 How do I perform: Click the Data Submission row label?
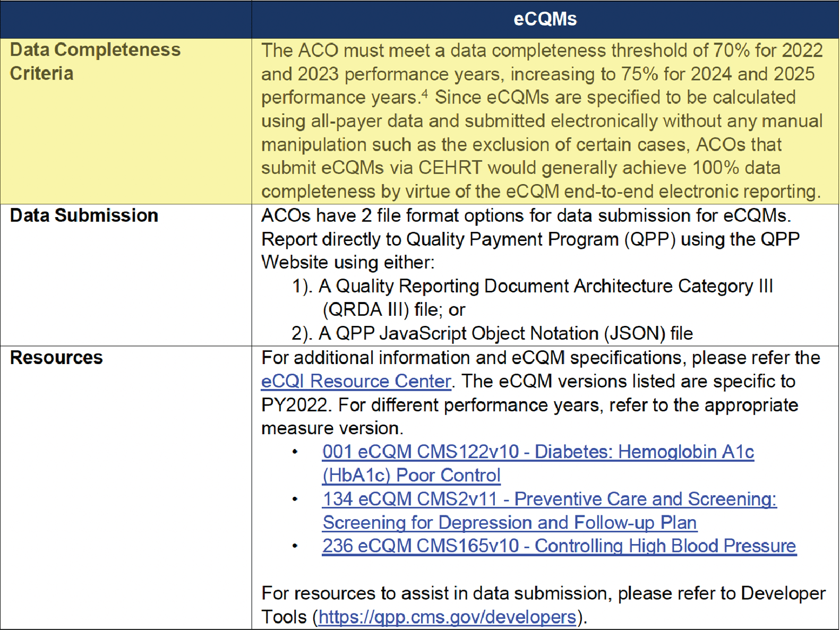coord(84,215)
